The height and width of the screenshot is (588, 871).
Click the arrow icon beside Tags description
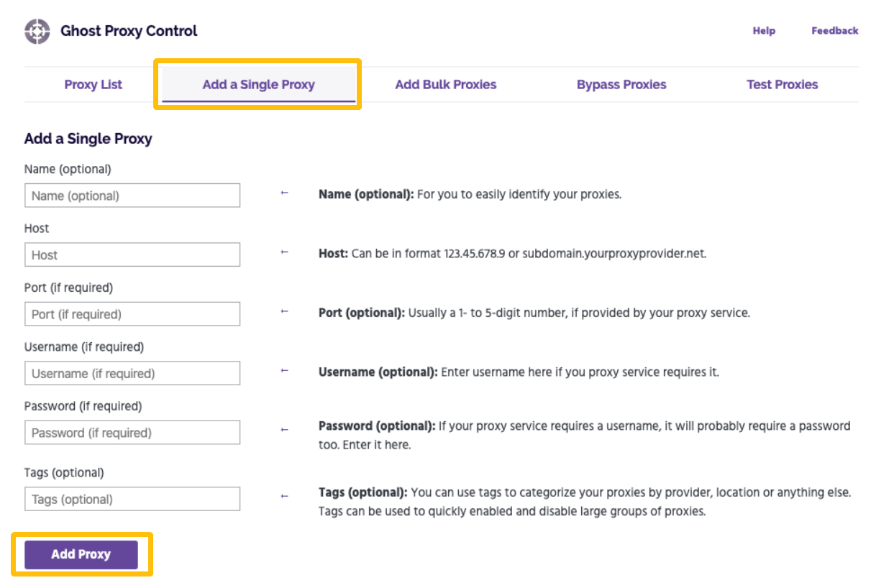(x=283, y=495)
